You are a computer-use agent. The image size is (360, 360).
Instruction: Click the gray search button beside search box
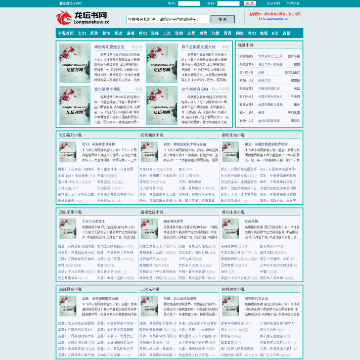(222, 19)
